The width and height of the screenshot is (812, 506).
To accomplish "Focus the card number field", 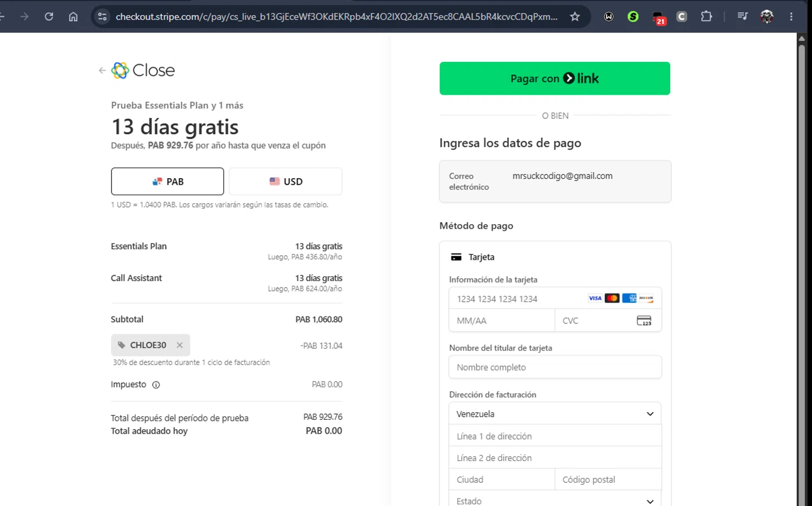I will point(555,299).
